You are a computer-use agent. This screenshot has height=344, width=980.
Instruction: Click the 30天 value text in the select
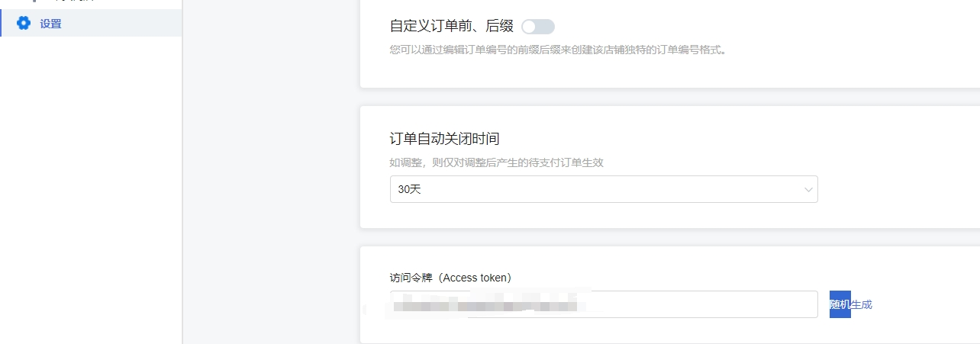[410, 189]
